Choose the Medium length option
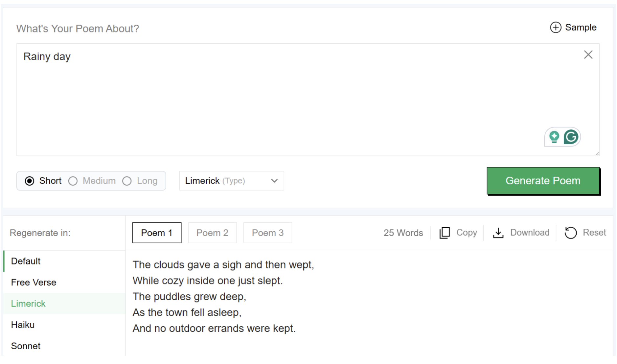The height and width of the screenshot is (364, 617). pos(73,181)
